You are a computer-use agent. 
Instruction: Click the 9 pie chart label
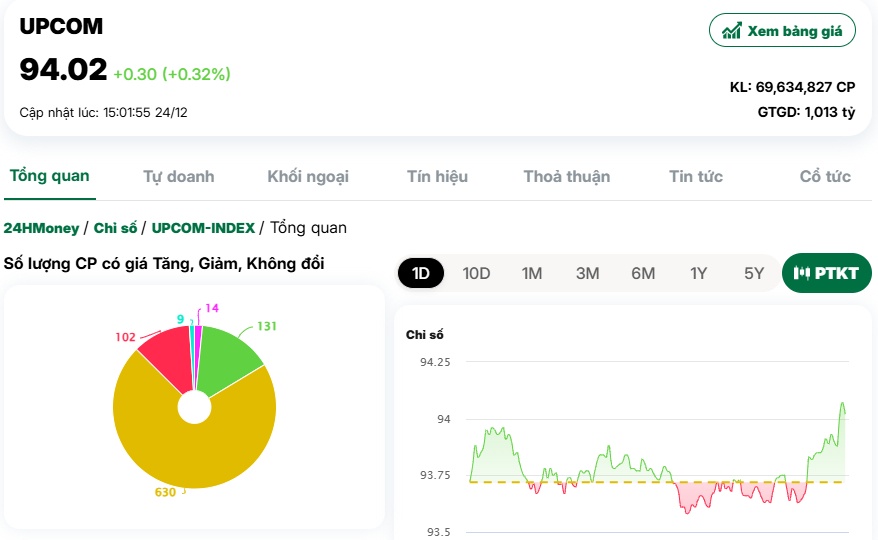point(180,319)
